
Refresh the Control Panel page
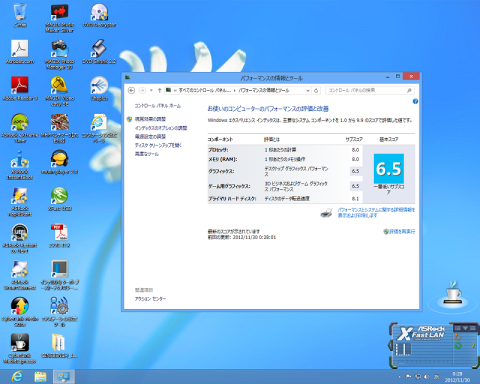[316, 90]
